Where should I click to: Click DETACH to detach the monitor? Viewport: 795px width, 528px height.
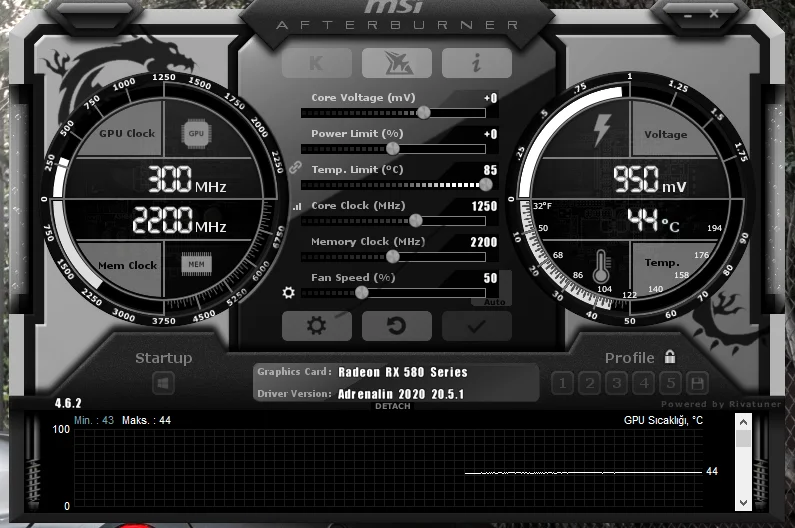click(393, 406)
